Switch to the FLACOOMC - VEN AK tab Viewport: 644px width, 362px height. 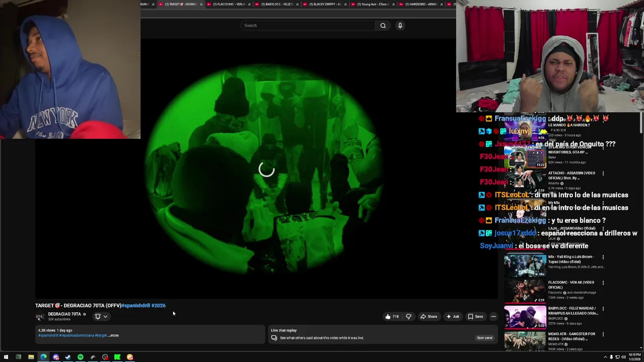(228, 4)
